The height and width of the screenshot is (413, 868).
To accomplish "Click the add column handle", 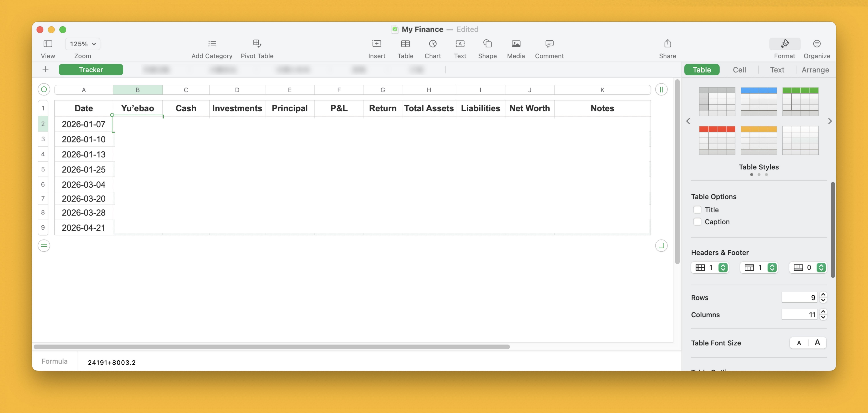I will click(661, 90).
